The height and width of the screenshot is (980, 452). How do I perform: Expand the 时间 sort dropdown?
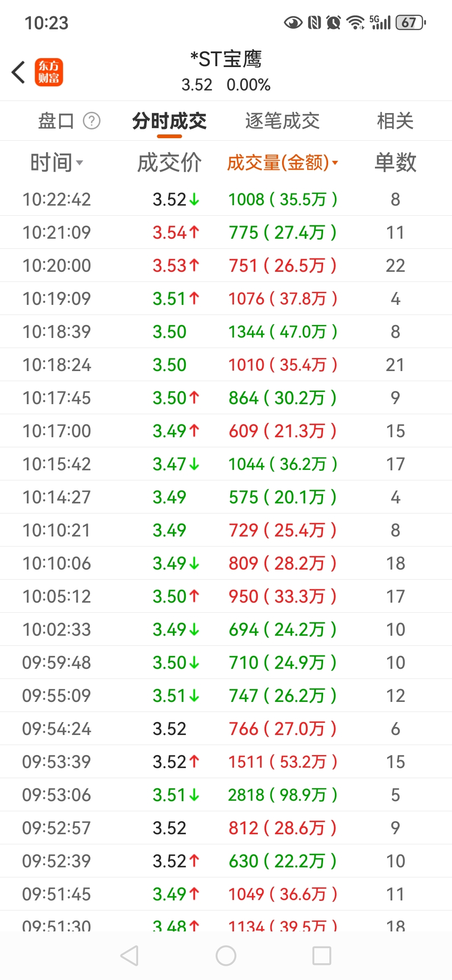(x=57, y=162)
